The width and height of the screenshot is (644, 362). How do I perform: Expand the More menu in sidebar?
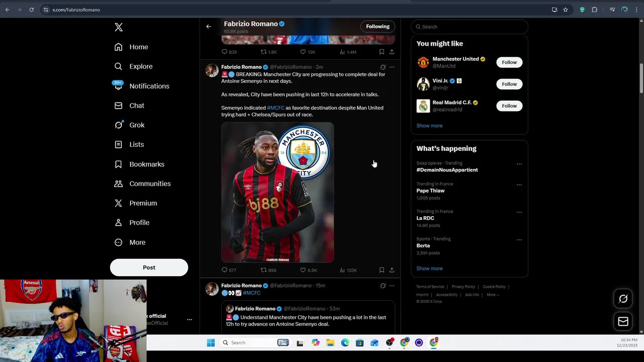[129, 242]
